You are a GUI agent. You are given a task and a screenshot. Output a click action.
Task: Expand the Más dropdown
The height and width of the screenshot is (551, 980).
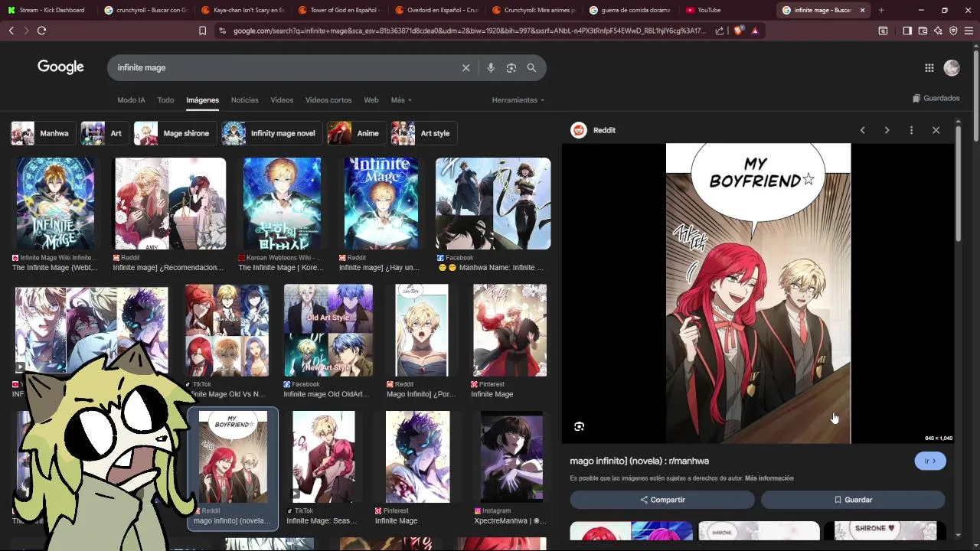pyautogui.click(x=401, y=100)
